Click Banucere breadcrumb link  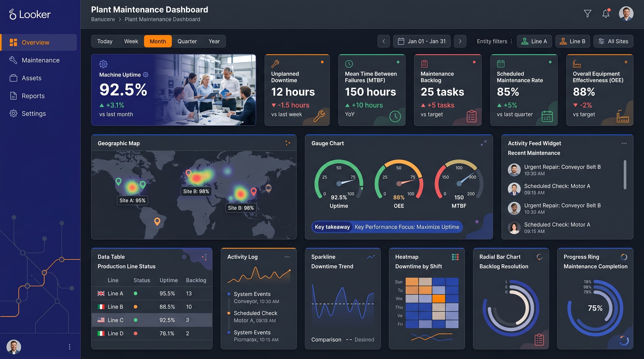(x=103, y=19)
